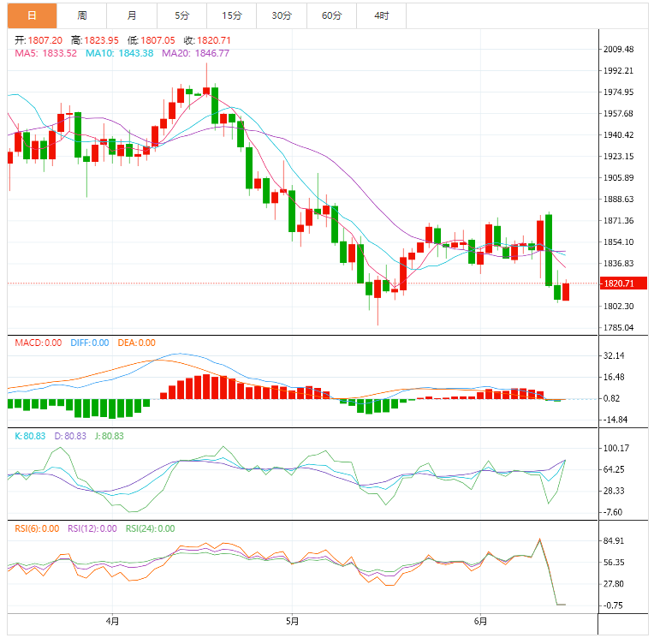This screenshot has width=654, height=644.
Task: Click the K:80.83 indicator label
Action: click(30, 436)
